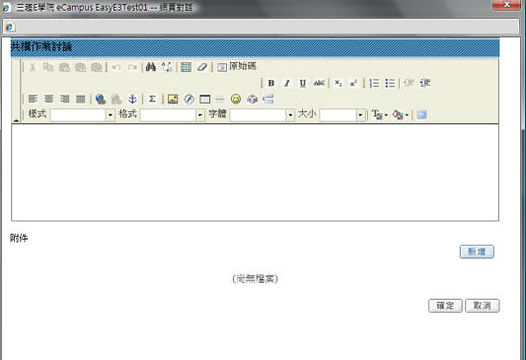
Task: Switch to 原始碼 source view
Action: tap(236, 66)
